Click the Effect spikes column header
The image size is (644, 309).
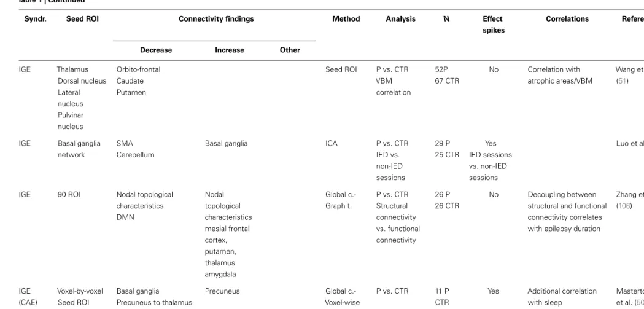point(493,25)
